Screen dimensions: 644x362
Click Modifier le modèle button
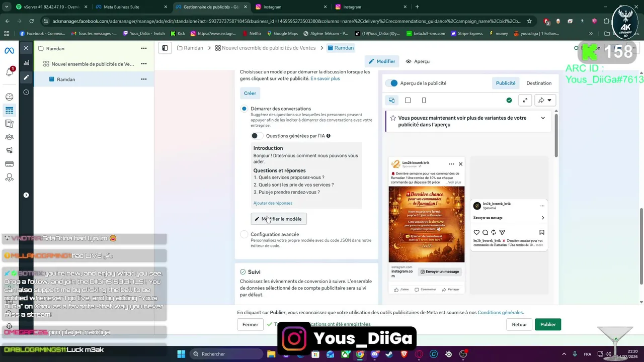coord(279,219)
